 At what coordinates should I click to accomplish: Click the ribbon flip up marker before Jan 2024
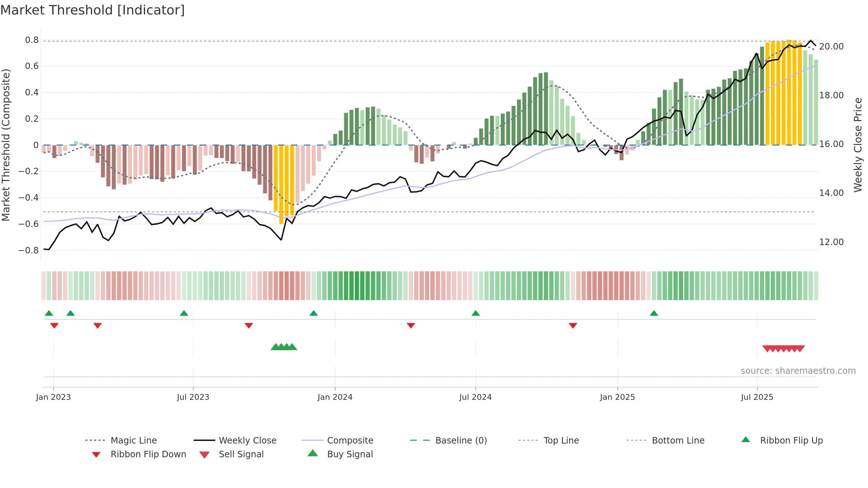point(314,313)
